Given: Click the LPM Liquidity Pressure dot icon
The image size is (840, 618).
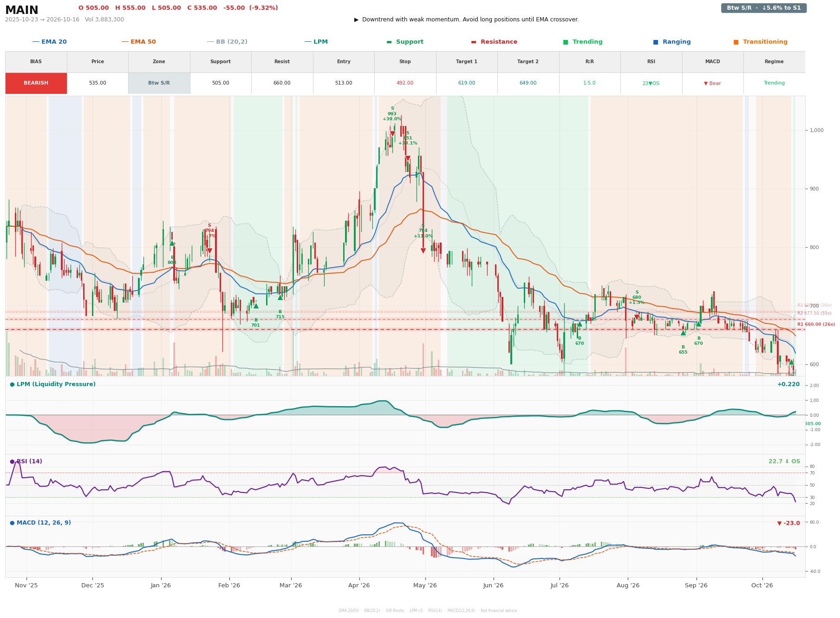Looking at the screenshot, I should tap(12, 384).
